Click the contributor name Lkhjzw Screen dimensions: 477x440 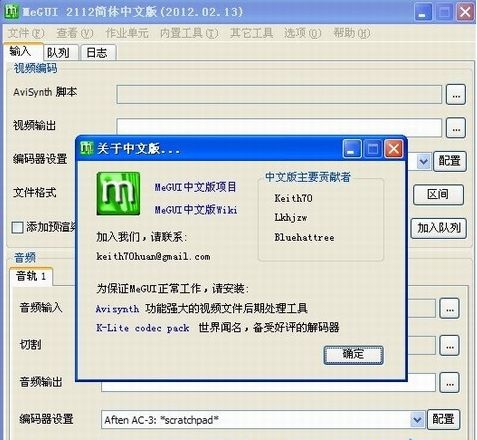(290, 218)
